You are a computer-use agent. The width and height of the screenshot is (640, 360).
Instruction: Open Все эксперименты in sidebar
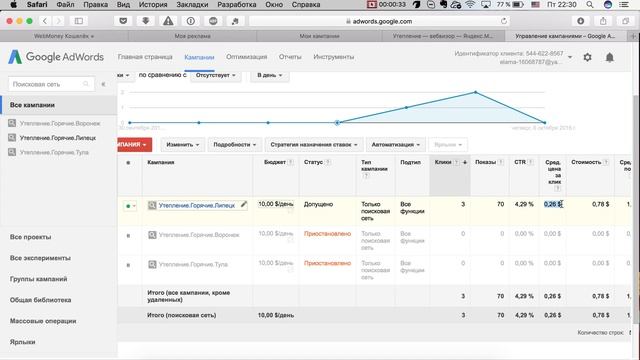40,258
